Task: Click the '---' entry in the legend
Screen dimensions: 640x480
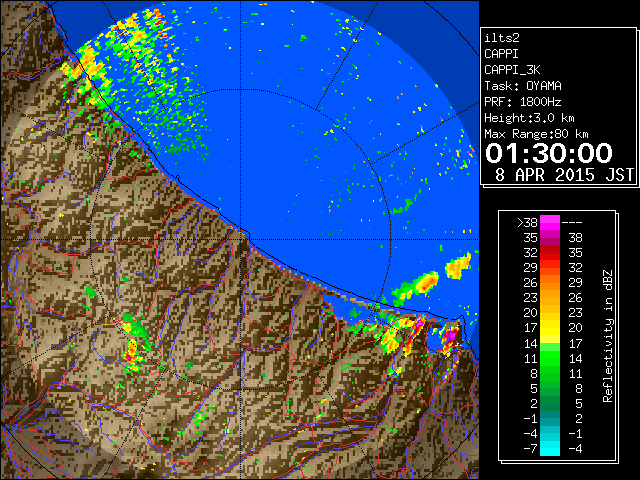Action: (x=572, y=223)
